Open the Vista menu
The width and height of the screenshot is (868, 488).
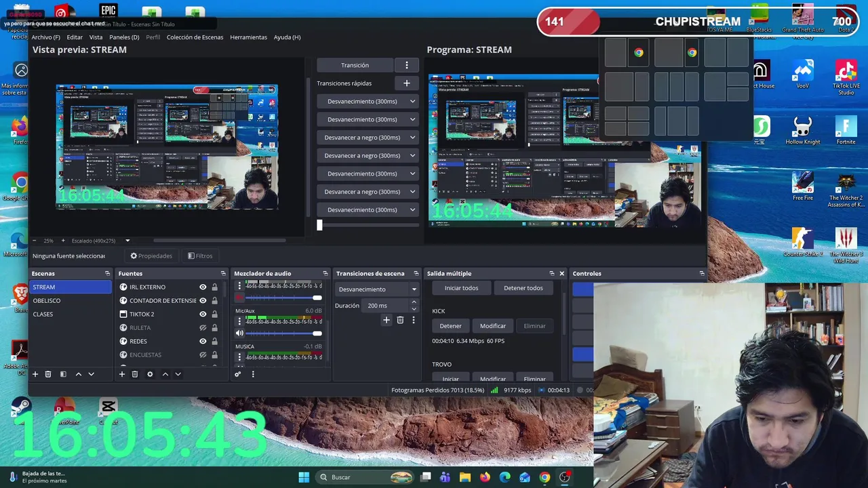[x=96, y=37]
